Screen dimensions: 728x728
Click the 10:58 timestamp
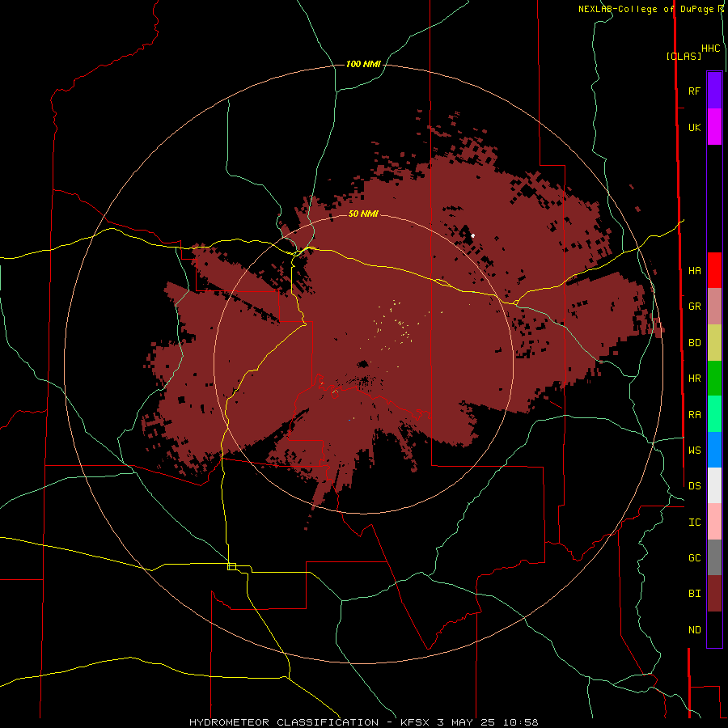pyautogui.click(x=520, y=722)
